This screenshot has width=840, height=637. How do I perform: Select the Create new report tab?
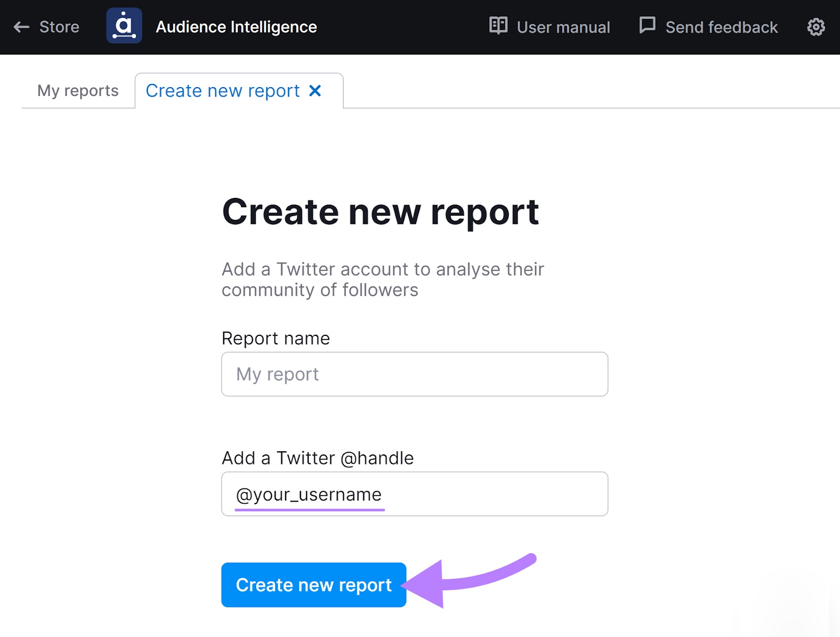click(x=223, y=91)
